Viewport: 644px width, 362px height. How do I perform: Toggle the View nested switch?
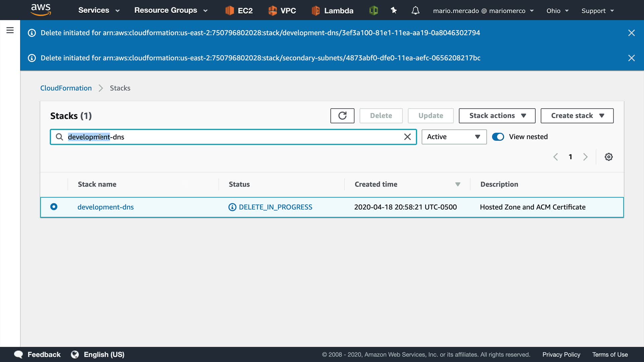[x=498, y=137]
